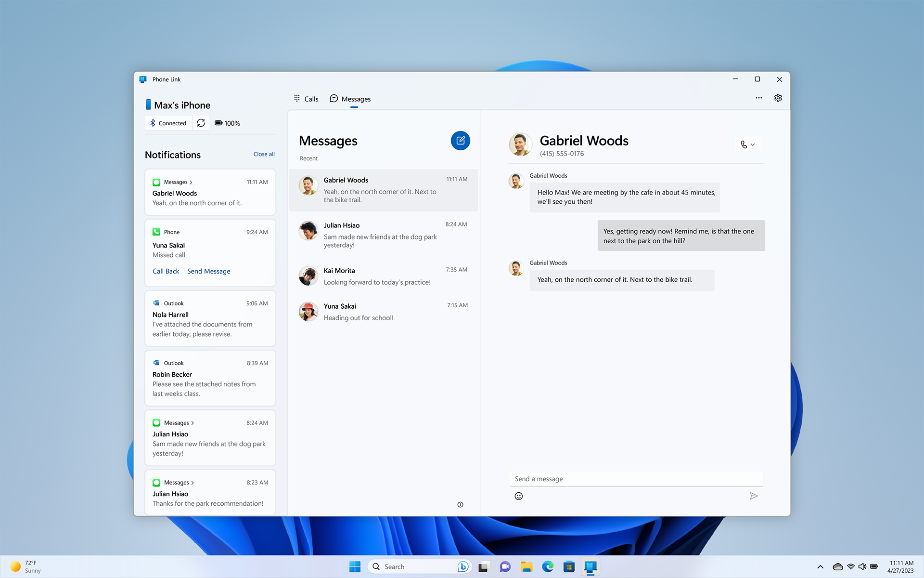Switch to the Calls tab
Screen dimensions: 924x578
click(307, 99)
